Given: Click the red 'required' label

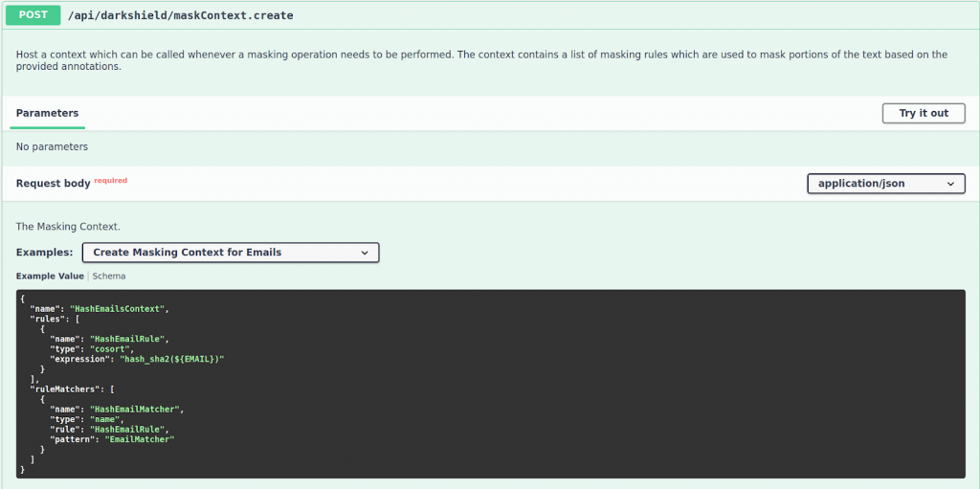Looking at the screenshot, I should [x=111, y=181].
